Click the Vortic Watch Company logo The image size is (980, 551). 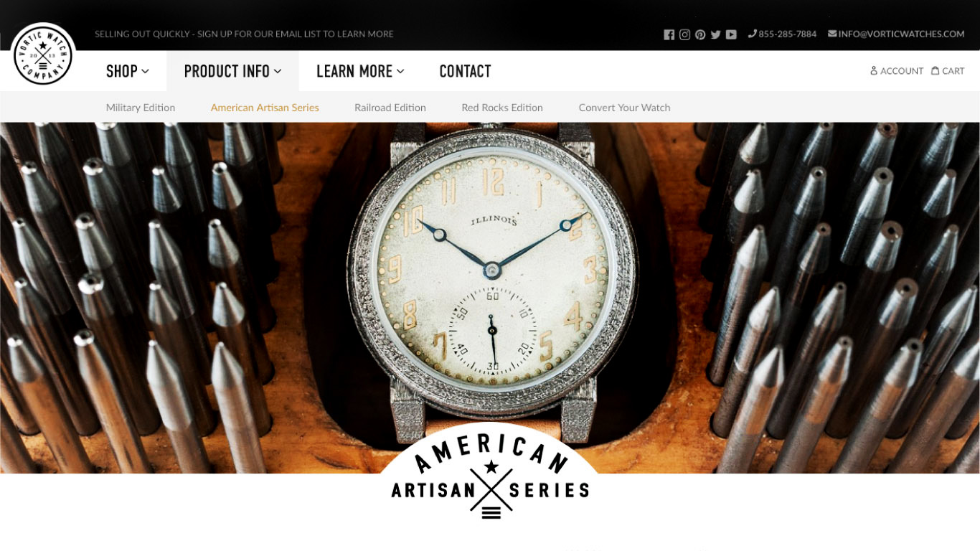click(43, 55)
